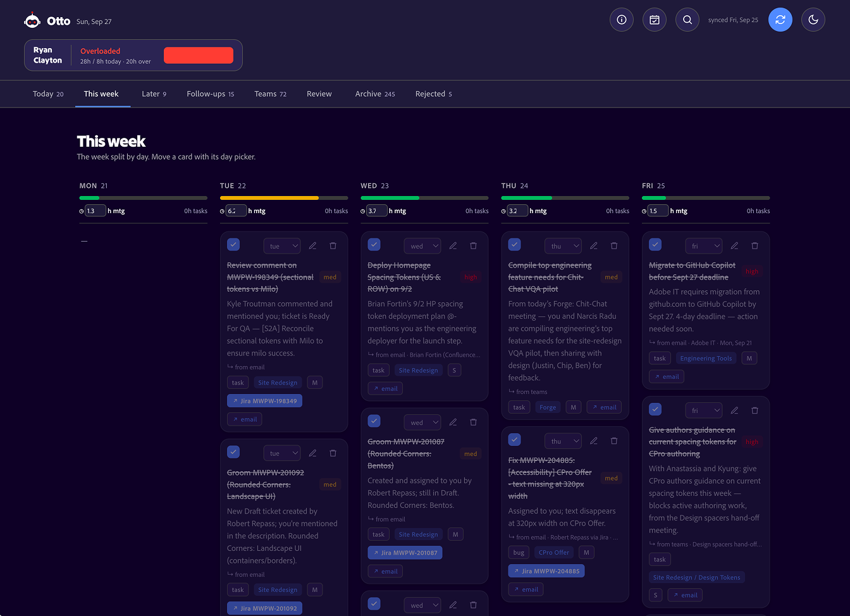Image resolution: width=850 pixels, height=616 pixels.
Task: Open Jira MWPW-201087 link
Action: [x=405, y=553]
